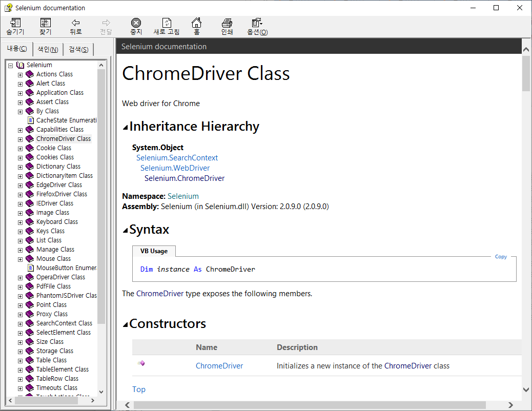Switch to the 내용(C) contents tab
532x411 pixels.
pos(17,49)
